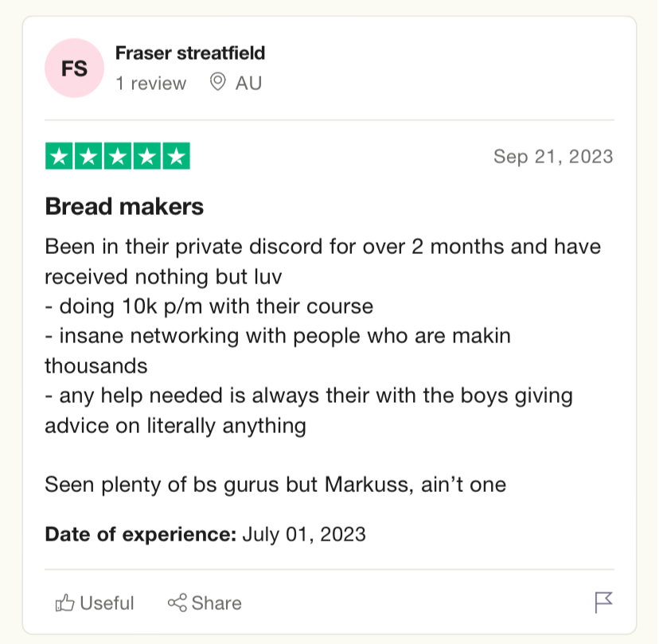Click the second green rating star
The width and height of the screenshot is (659, 644).
(88, 156)
